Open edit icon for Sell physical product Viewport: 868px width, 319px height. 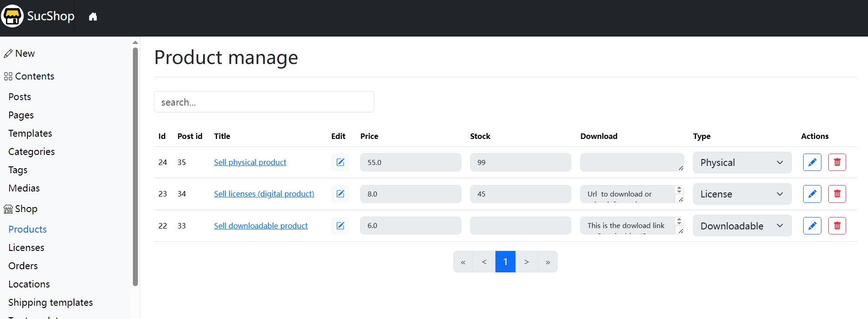coord(340,162)
